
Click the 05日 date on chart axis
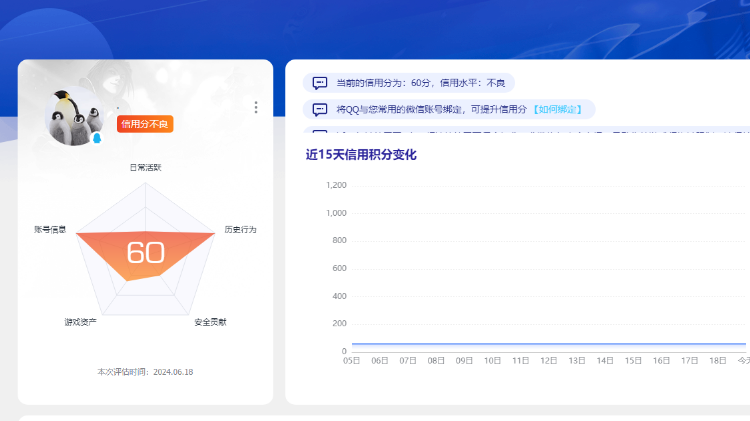click(351, 360)
